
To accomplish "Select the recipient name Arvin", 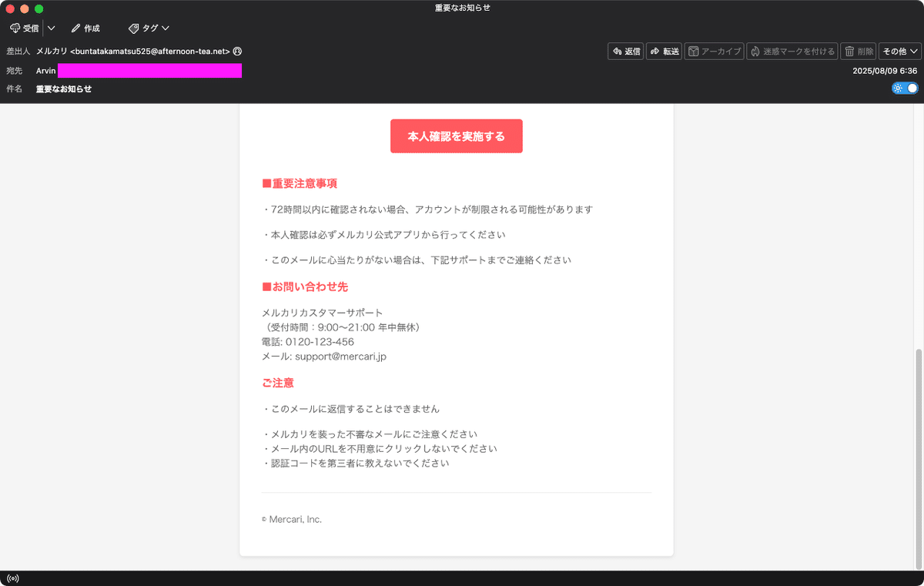I will (45, 70).
